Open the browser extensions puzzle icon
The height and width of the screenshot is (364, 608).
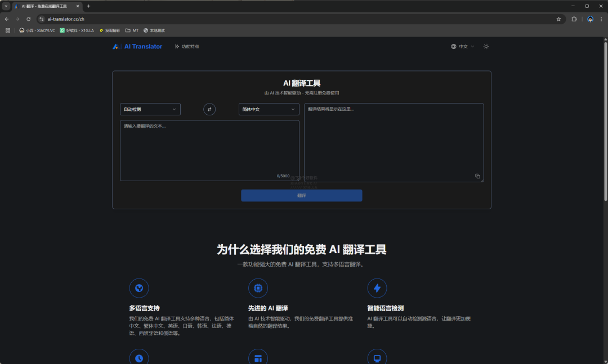[574, 19]
